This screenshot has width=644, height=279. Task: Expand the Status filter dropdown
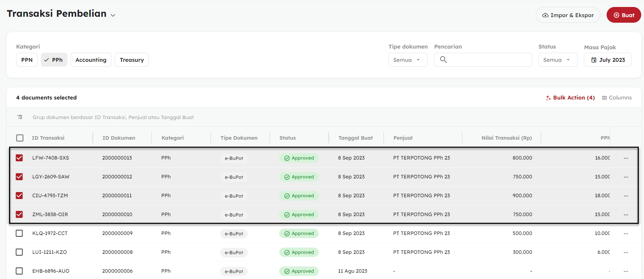(557, 60)
